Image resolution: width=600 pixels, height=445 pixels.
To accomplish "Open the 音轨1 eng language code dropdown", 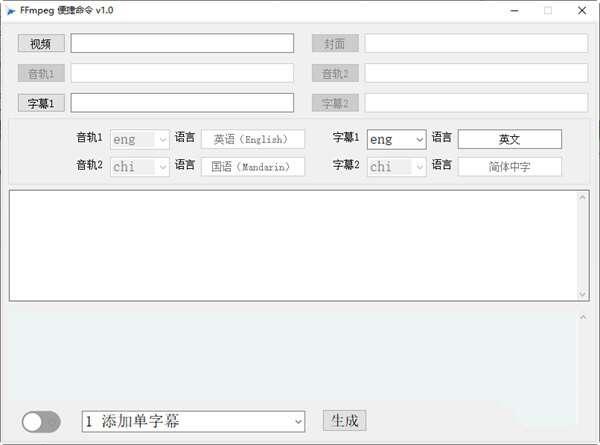I will 140,139.
